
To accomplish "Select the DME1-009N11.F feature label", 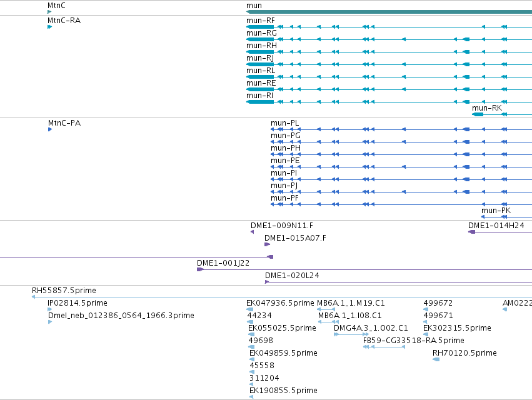I will coord(281,226).
